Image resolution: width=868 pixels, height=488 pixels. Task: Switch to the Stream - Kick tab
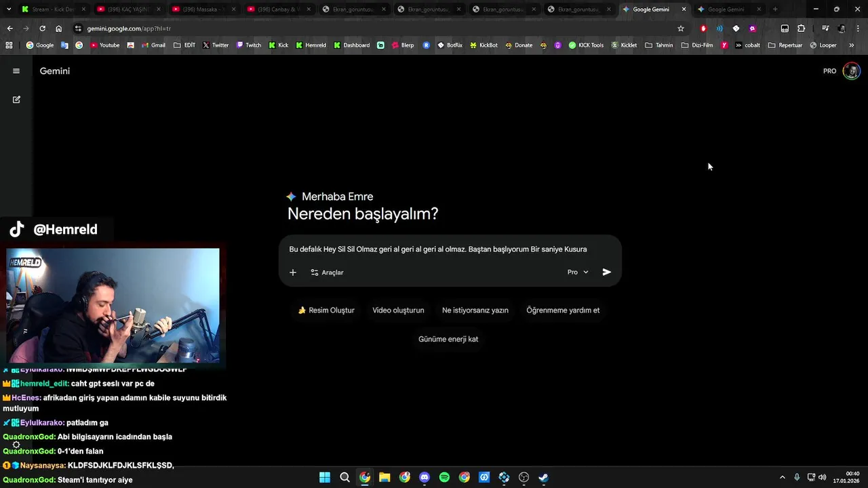coord(53,9)
